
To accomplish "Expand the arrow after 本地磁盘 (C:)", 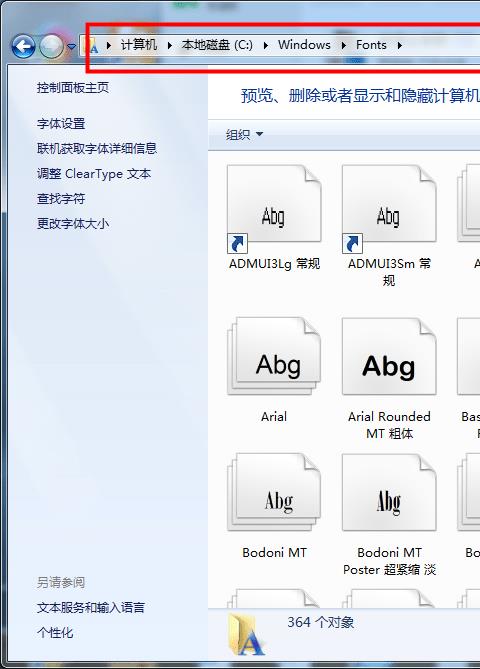I will [x=265, y=45].
